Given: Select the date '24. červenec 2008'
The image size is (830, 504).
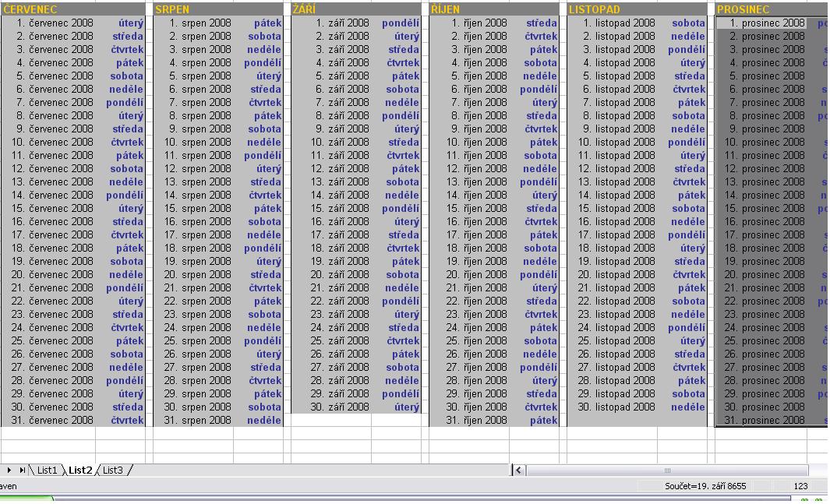Looking at the screenshot, I should [x=48, y=327].
